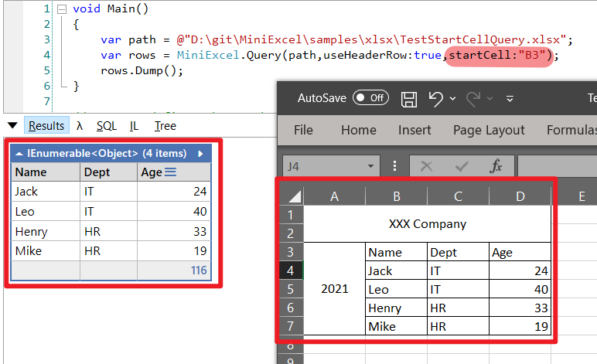This screenshot has height=364, width=597.
Task: Open the Name Box dropdown
Action: tap(372, 166)
